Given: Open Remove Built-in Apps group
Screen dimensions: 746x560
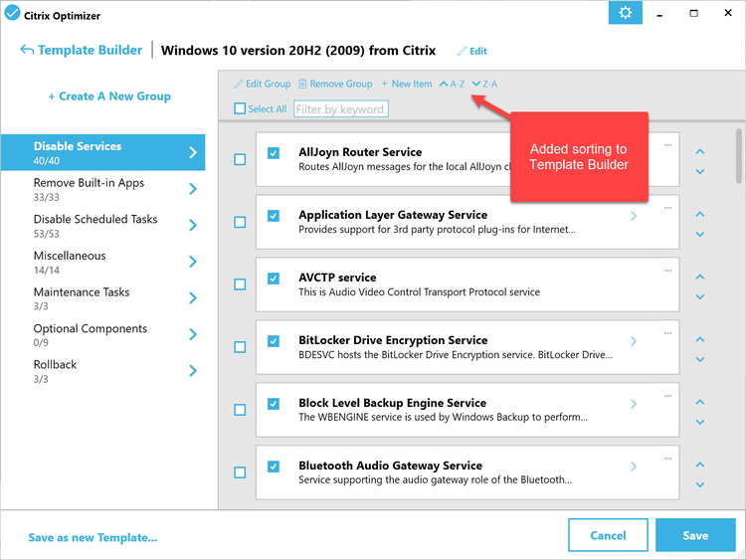Looking at the screenshot, I should click(x=102, y=189).
